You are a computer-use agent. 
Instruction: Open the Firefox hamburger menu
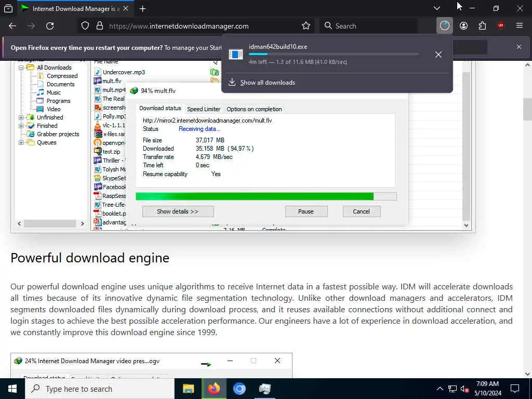[519, 26]
